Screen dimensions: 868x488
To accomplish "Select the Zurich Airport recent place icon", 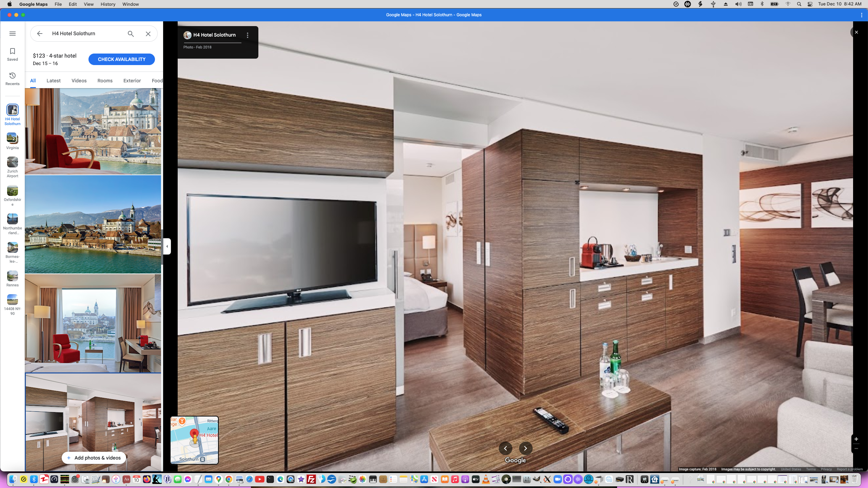I will (x=12, y=162).
